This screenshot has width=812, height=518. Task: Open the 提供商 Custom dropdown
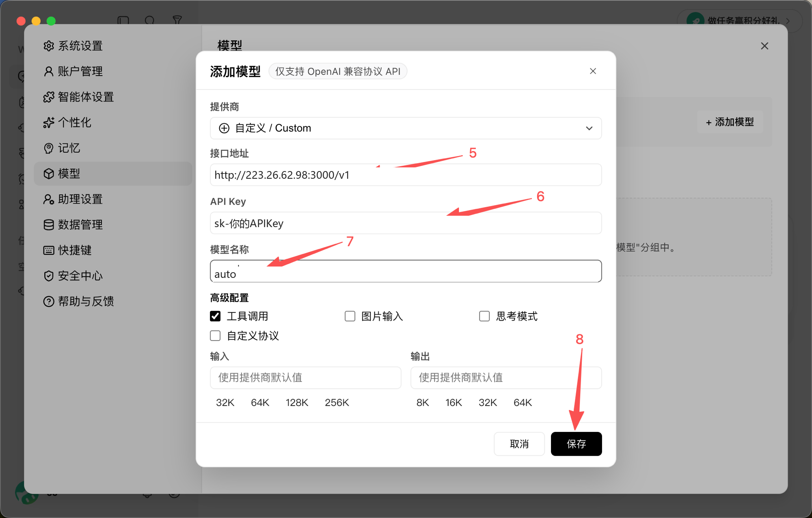point(406,128)
